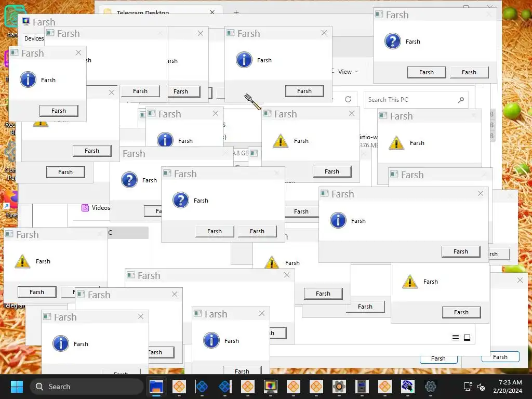This screenshot has height=399, width=532.
Task: Click the left of two adjacent Farsh buttons under the Telegram tab
Action: pos(140,91)
